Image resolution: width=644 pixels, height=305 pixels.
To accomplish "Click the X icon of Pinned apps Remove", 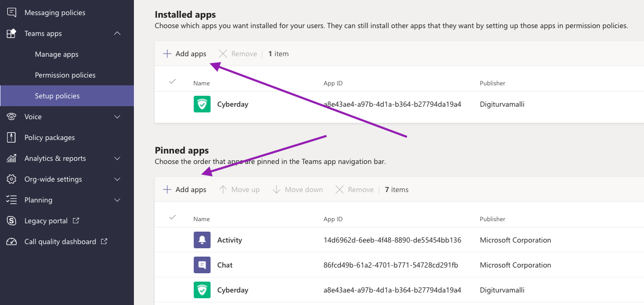I will click(339, 189).
